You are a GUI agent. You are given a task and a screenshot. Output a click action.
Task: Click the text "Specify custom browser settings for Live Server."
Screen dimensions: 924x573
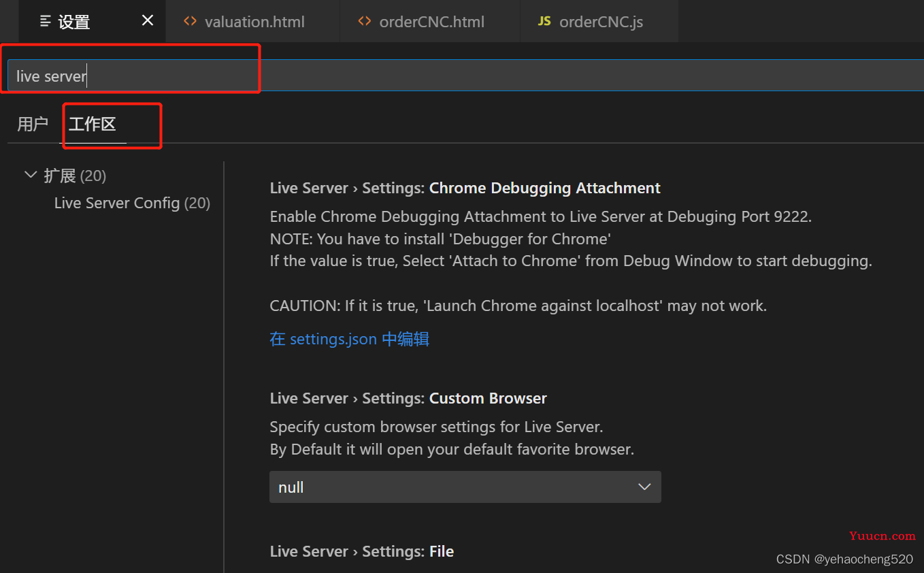(437, 427)
